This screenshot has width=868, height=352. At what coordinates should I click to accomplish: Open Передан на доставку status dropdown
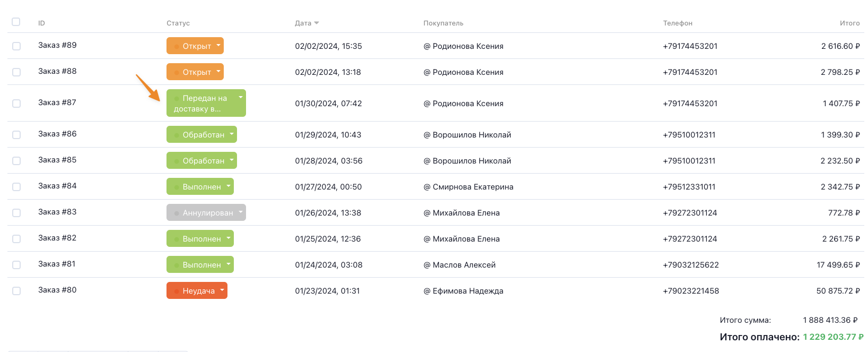206,103
